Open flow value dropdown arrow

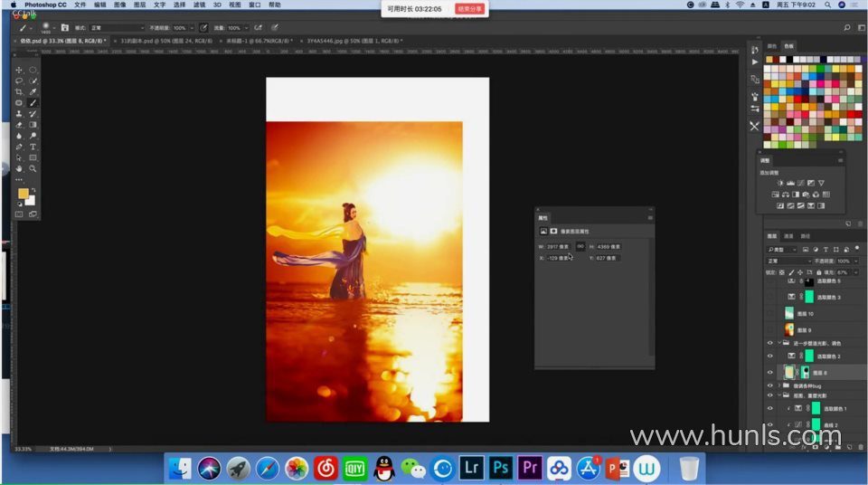pyautogui.click(x=246, y=28)
